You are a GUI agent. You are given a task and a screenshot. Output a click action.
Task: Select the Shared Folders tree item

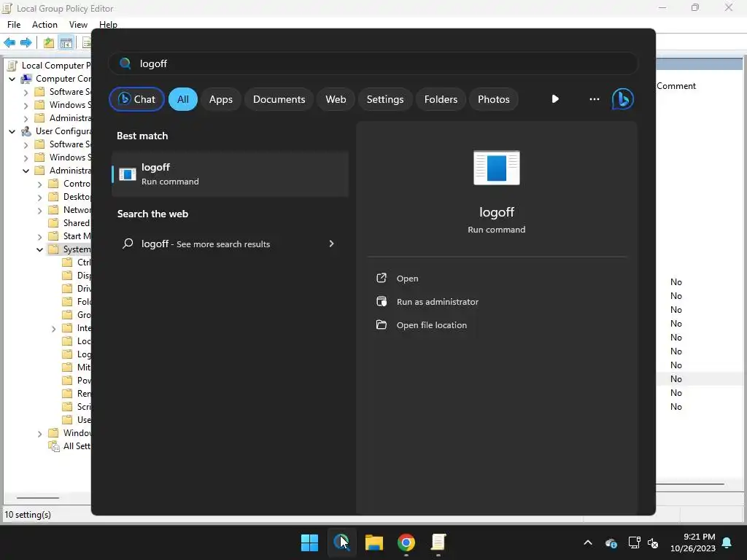pyautogui.click(x=69, y=223)
